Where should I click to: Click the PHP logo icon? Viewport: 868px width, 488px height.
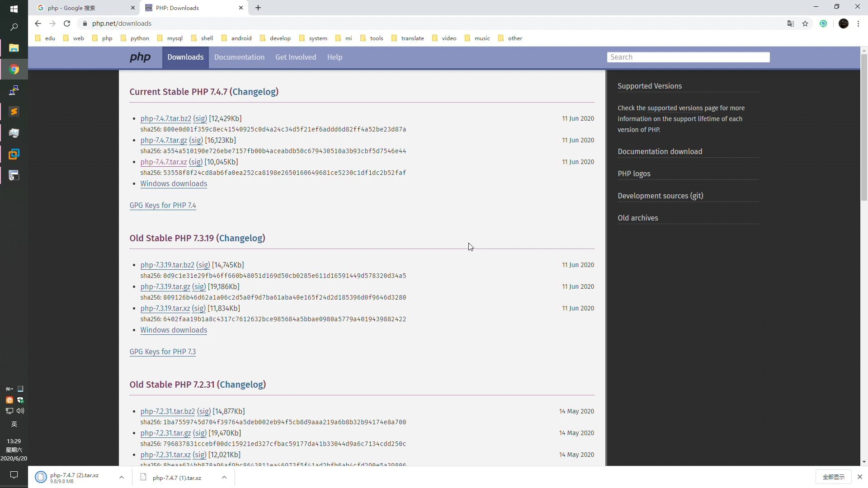[x=140, y=57]
